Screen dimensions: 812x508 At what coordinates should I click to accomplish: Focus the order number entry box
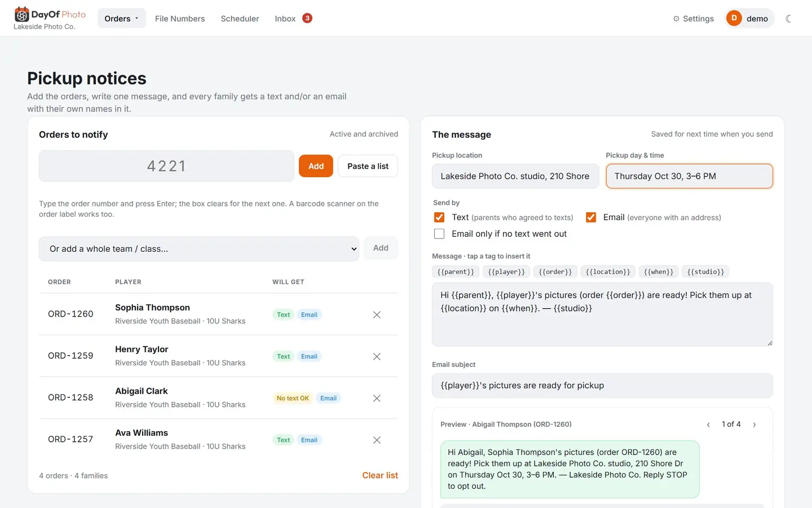pyautogui.click(x=166, y=166)
